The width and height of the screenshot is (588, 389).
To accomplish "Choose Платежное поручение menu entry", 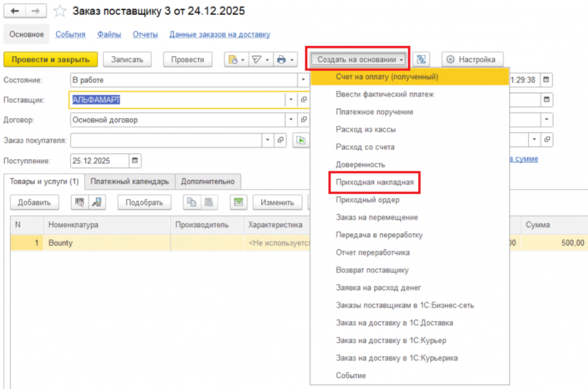I will tap(409, 112).
